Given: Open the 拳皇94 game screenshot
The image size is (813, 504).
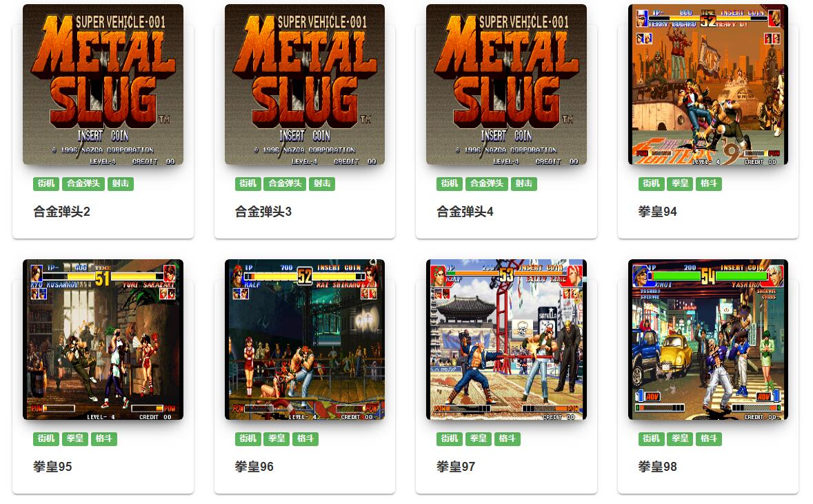Looking at the screenshot, I should (x=707, y=85).
